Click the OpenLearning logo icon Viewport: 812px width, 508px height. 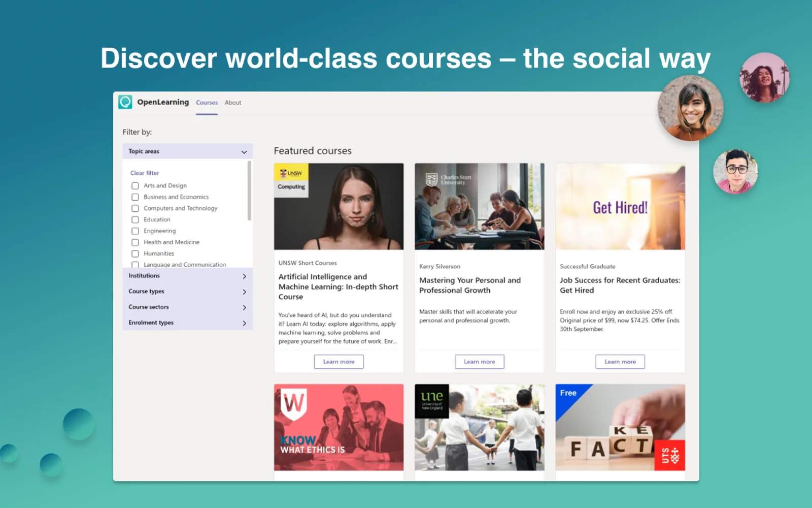pos(125,102)
